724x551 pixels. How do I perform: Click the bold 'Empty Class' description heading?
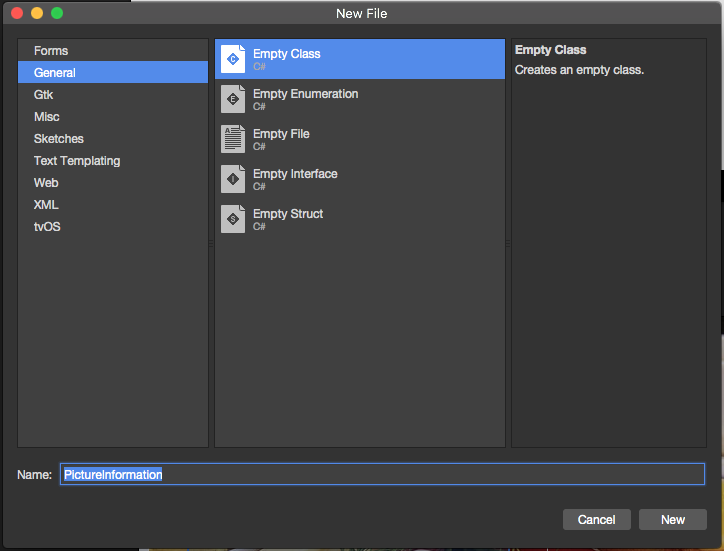[550, 50]
